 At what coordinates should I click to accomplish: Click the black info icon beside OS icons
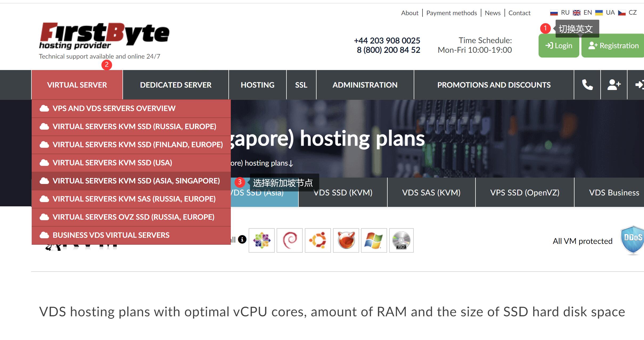(242, 239)
